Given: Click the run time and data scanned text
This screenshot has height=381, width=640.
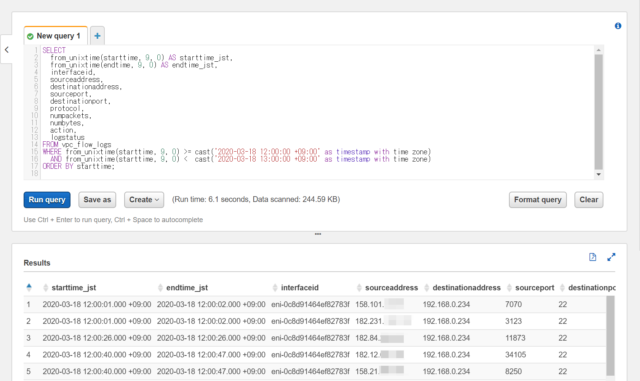Looking at the screenshot, I should (256, 199).
